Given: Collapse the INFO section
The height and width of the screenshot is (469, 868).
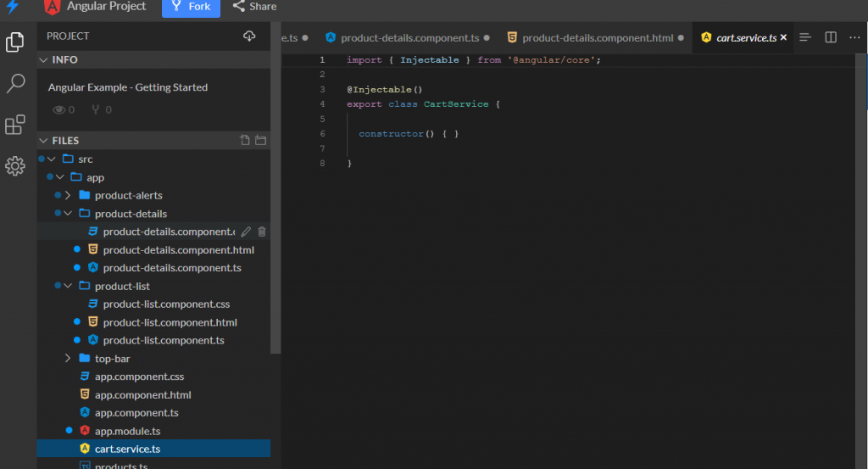Looking at the screenshot, I should tap(44, 60).
